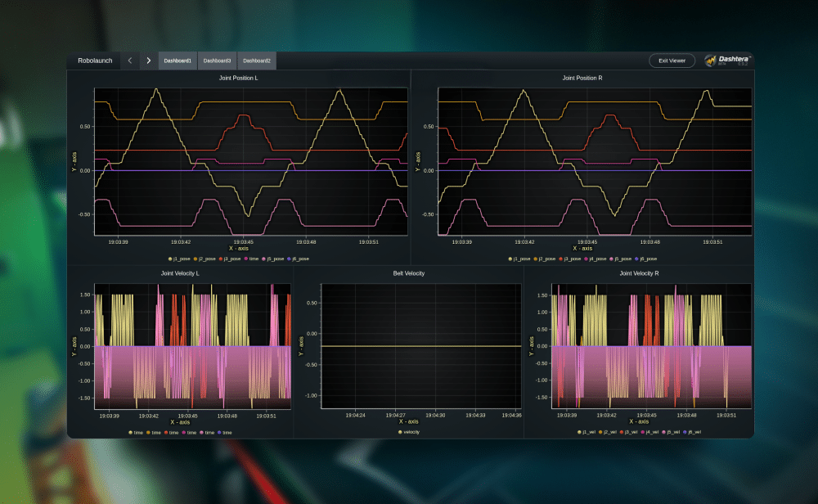Toggle j6_vel in Joint Velocity R legend
This screenshot has width=818, height=504.
(691, 431)
